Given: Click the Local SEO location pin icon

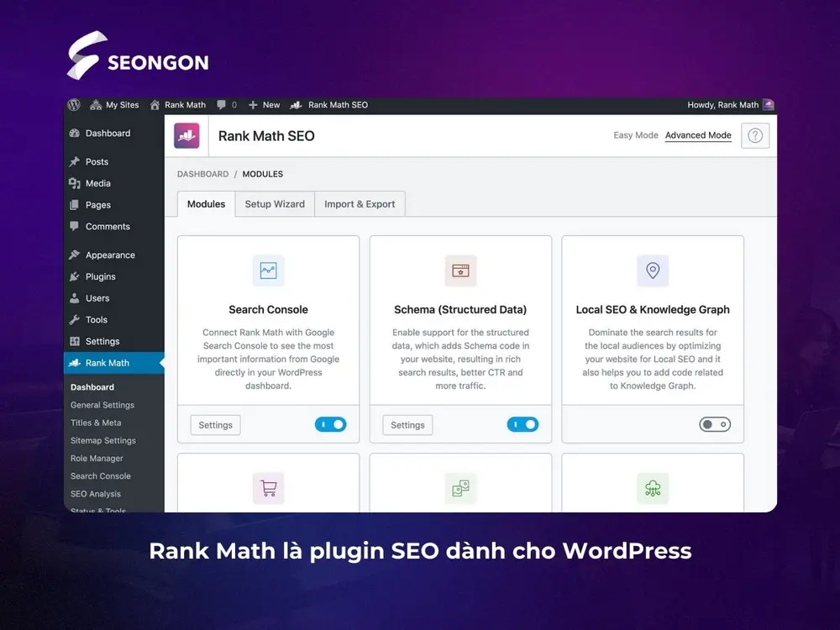Looking at the screenshot, I should click(x=653, y=270).
